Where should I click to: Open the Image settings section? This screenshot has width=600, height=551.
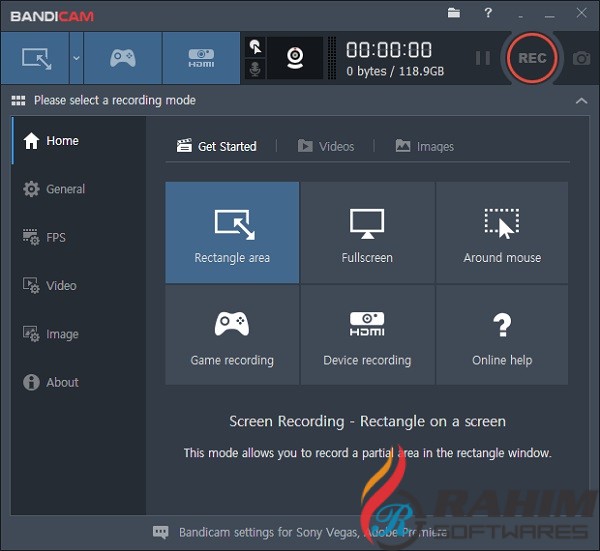point(79,334)
